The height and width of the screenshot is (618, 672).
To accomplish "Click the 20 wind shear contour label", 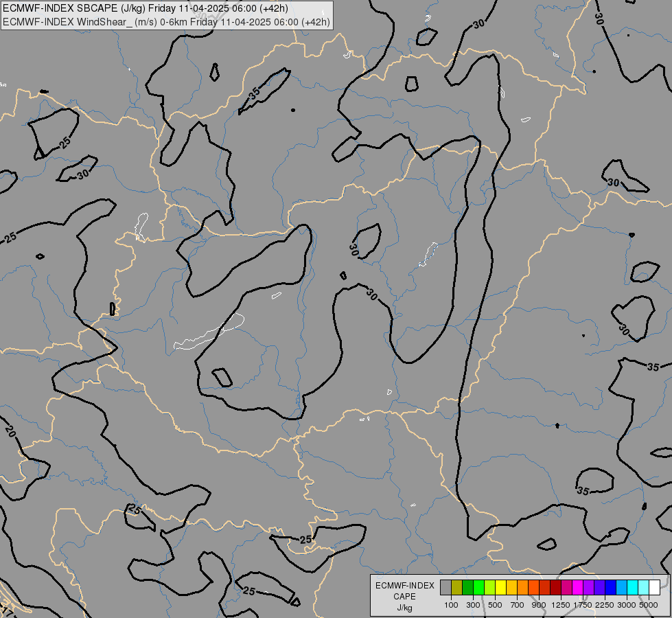I will tap(10, 431).
